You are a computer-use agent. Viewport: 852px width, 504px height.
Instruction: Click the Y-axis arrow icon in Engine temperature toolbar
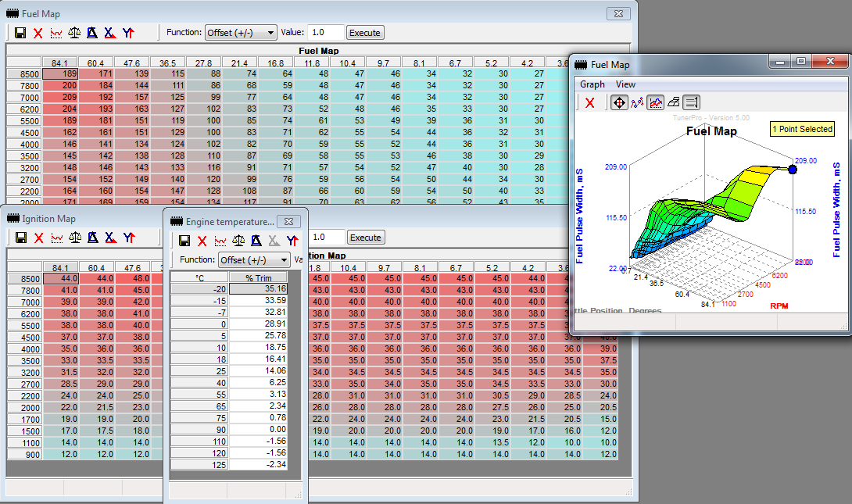click(292, 241)
